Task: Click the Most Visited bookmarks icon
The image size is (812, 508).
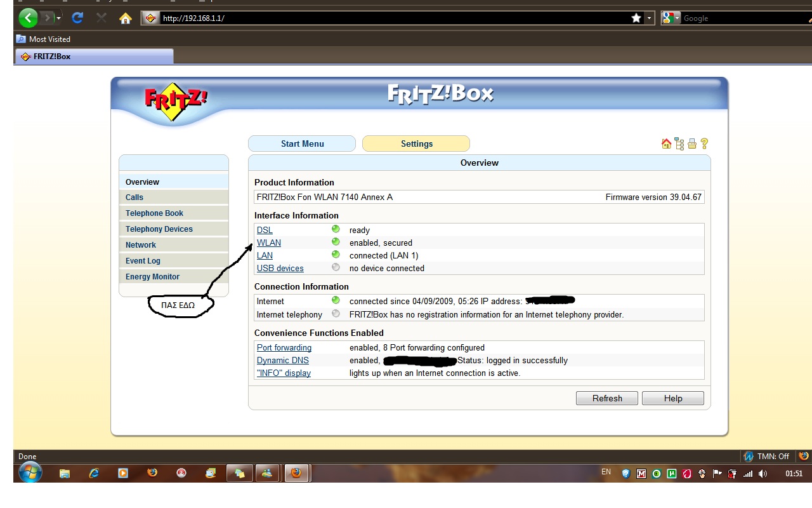Action: [x=21, y=39]
